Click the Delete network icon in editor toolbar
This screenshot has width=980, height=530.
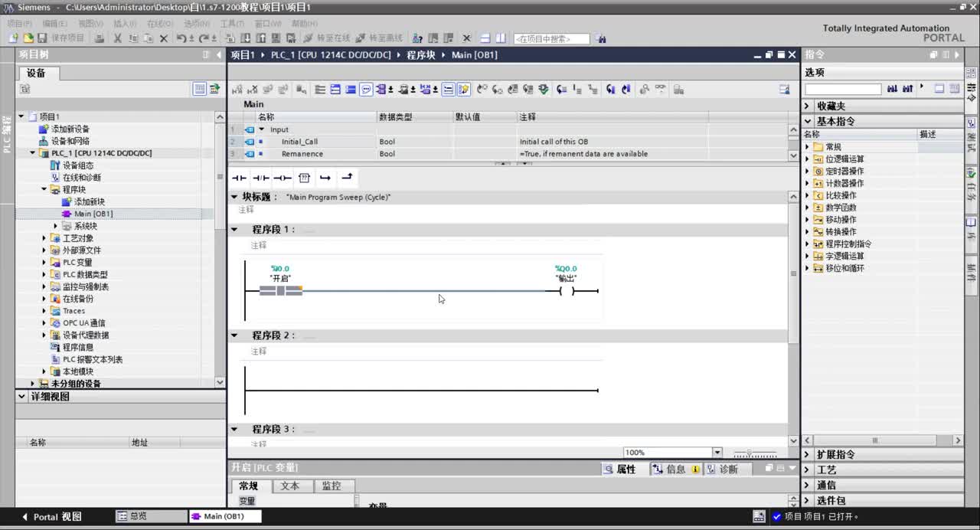coord(253,90)
